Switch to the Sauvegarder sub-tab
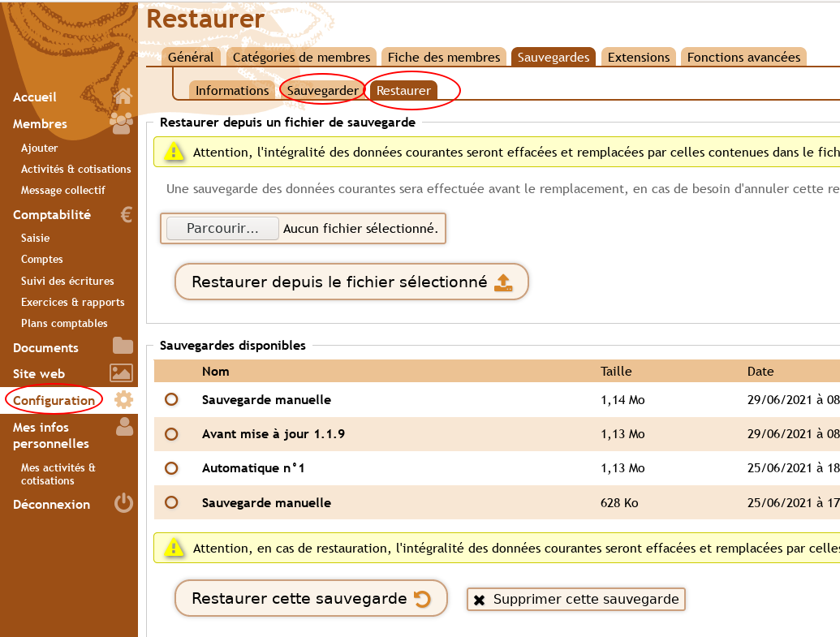The height and width of the screenshot is (637, 840). [322, 91]
